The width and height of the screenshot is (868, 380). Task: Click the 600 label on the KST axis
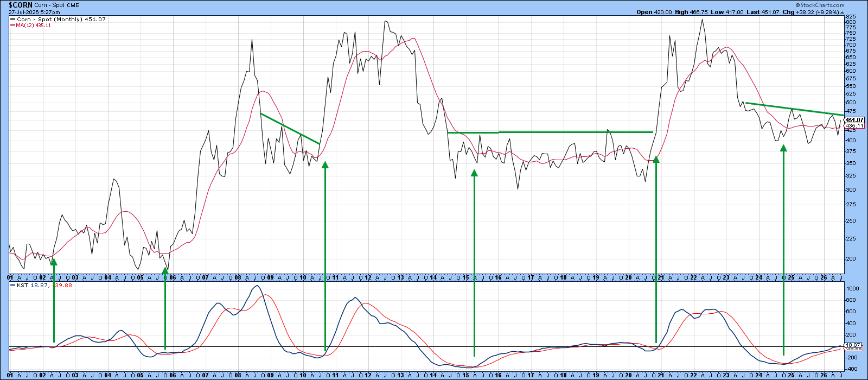pos(851,311)
